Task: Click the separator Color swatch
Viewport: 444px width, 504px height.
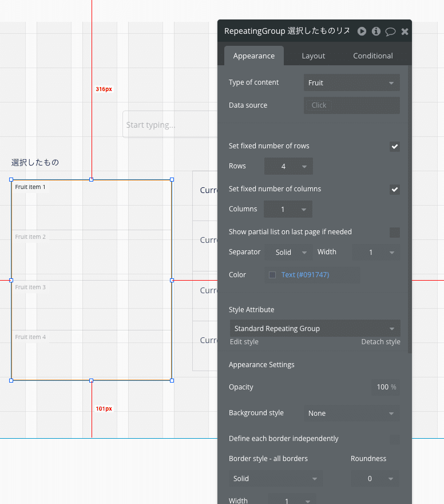Action: [272, 275]
